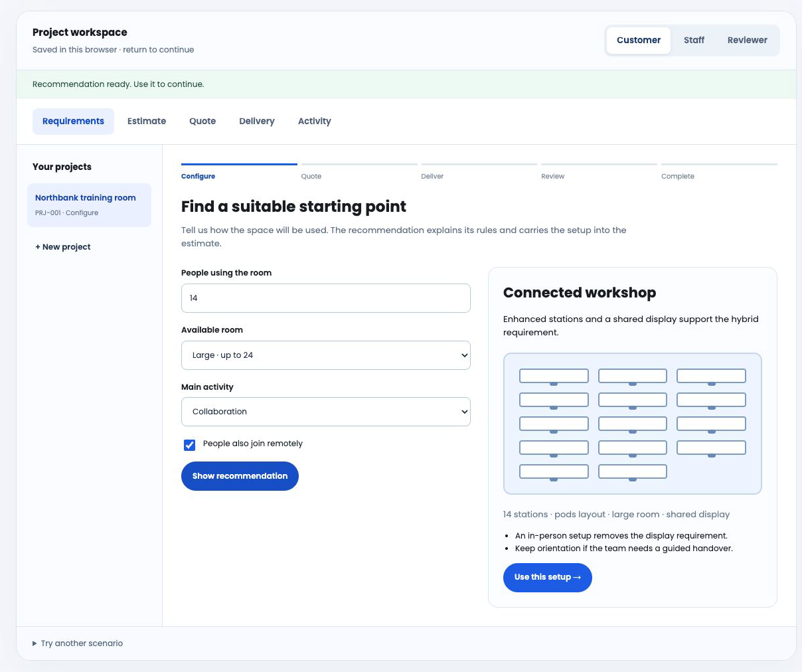Create a new project

click(63, 247)
